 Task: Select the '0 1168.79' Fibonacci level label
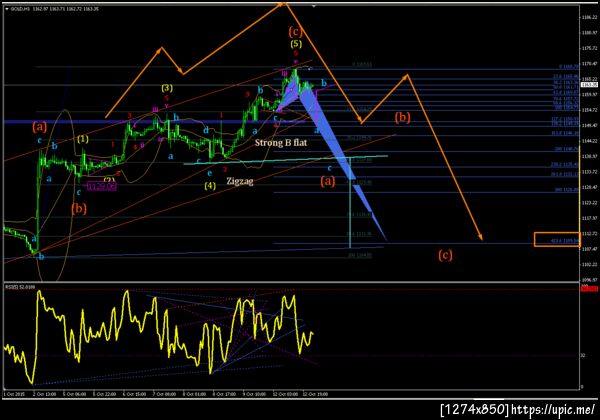[x=569, y=67]
